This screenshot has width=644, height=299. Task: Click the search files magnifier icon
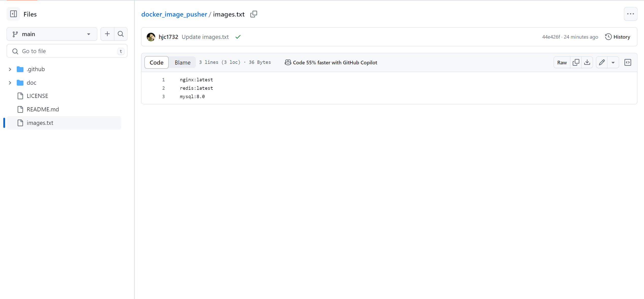click(x=121, y=34)
